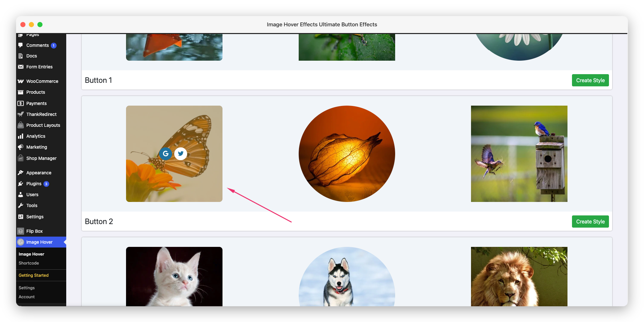Click the WooCommerce logo icon
Viewport: 644px width, 322px height.
[x=21, y=81]
